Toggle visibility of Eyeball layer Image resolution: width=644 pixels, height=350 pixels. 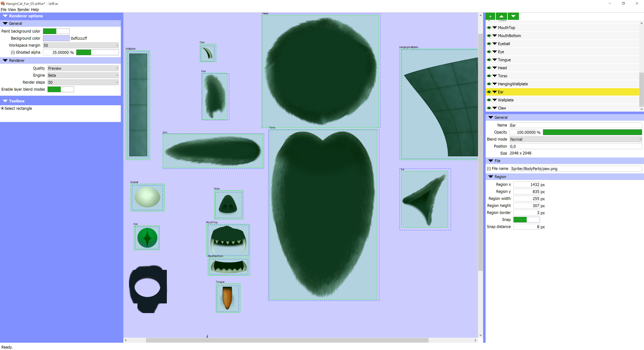[489, 44]
